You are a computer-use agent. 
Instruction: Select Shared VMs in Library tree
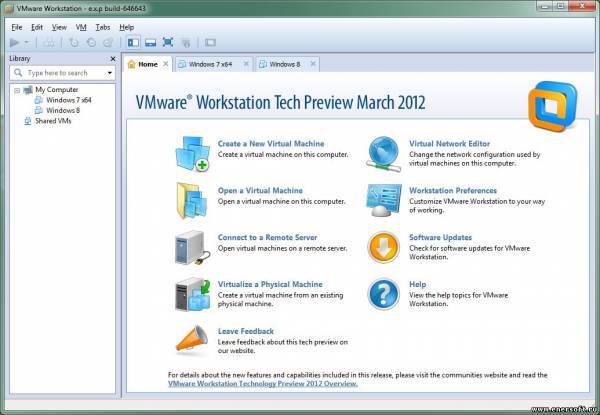point(53,121)
